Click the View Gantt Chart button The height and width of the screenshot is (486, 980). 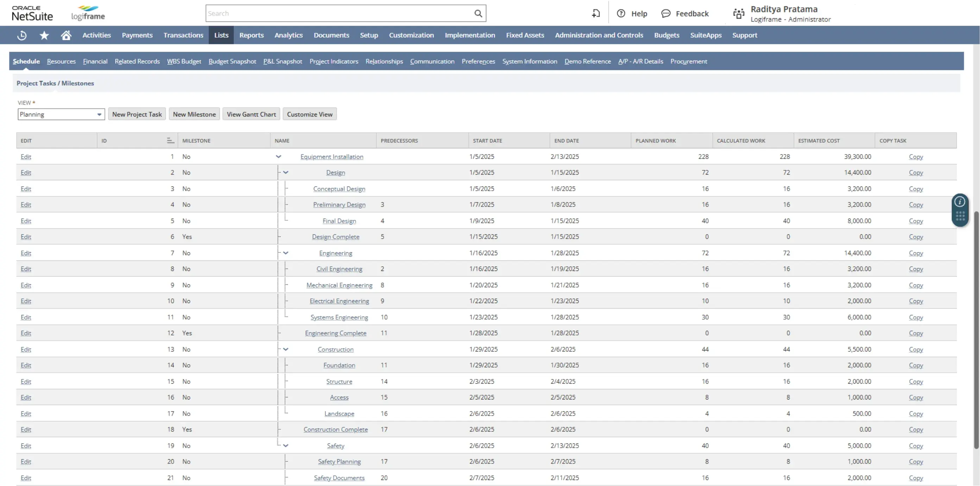[x=251, y=115]
